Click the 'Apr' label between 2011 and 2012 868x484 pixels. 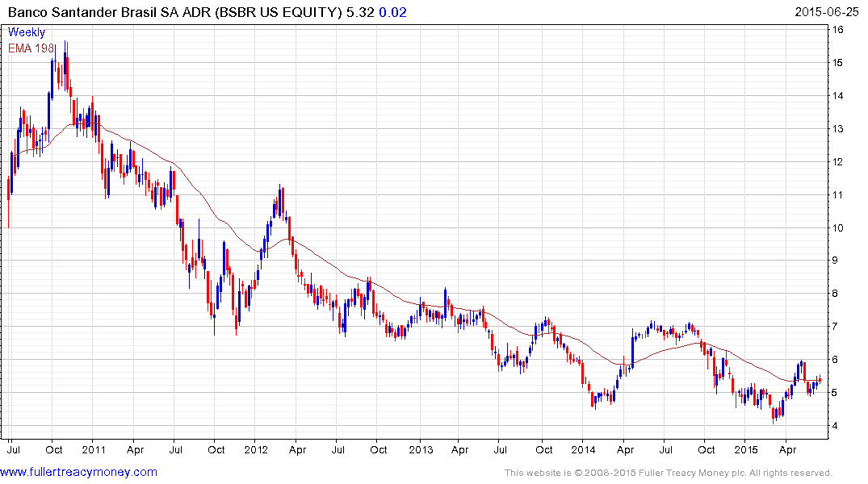135,449
